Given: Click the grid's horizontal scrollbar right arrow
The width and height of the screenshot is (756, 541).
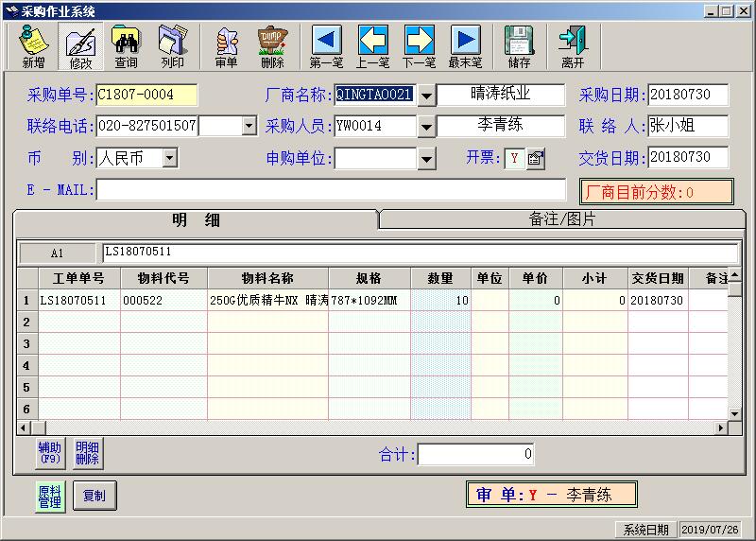Looking at the screenshot, I should [720, 428].
